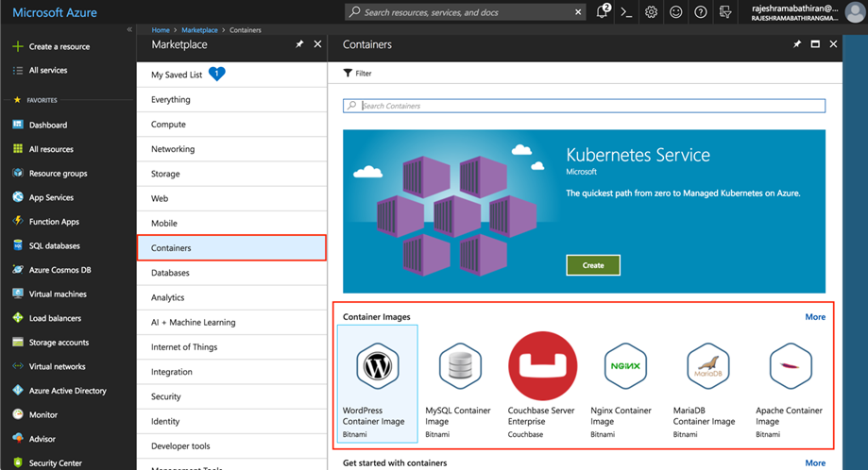Viewport: 868px width, 470px height.
Task: Open the Filter option in Containers
Action: click(358, 73)
